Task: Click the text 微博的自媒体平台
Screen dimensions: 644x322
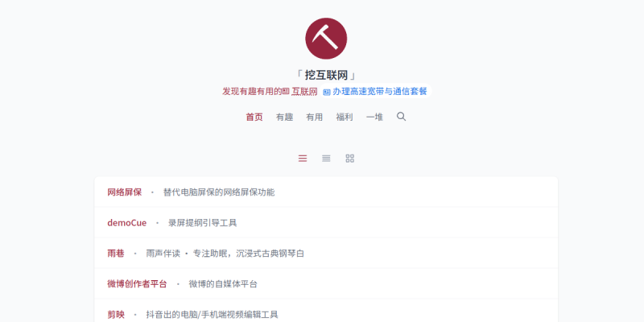Action: (223, 284)
